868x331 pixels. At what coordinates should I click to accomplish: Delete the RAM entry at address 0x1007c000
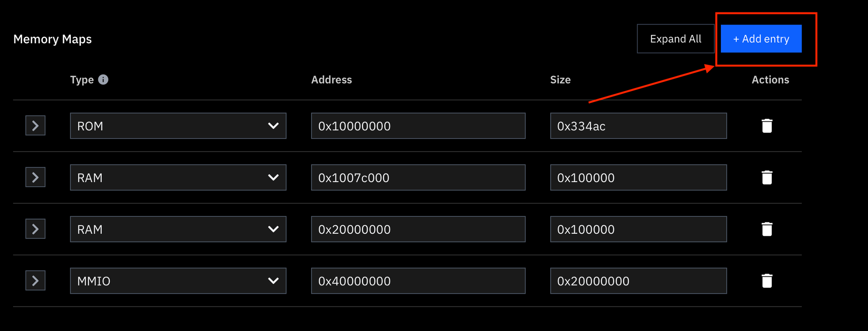[x=767, y=177]
